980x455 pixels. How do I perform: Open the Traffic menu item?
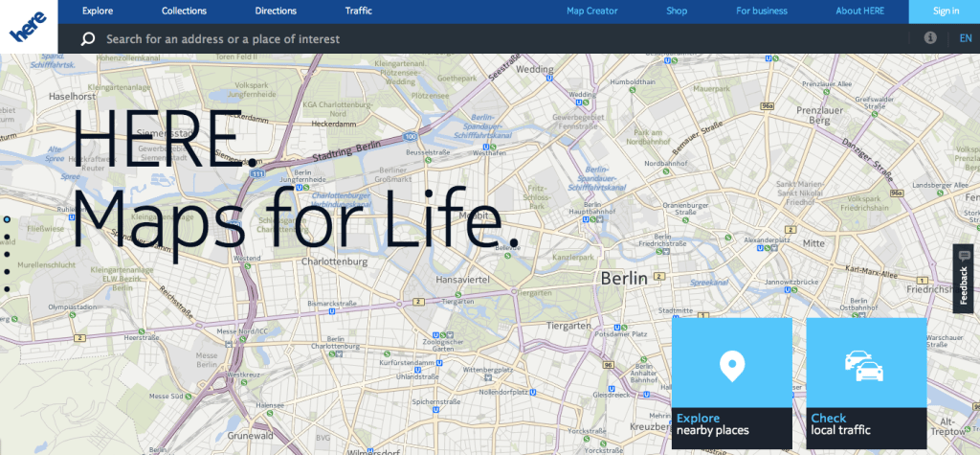pyautogui.click(x=359, y=11)
